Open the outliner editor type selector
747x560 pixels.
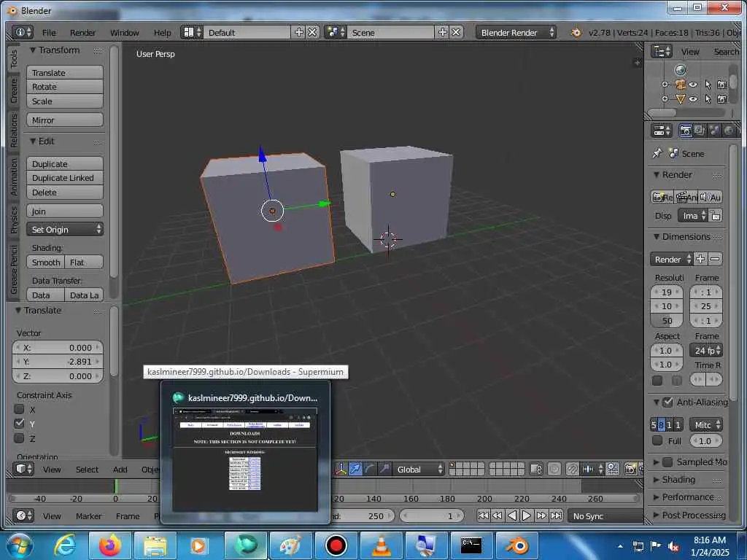662,51
